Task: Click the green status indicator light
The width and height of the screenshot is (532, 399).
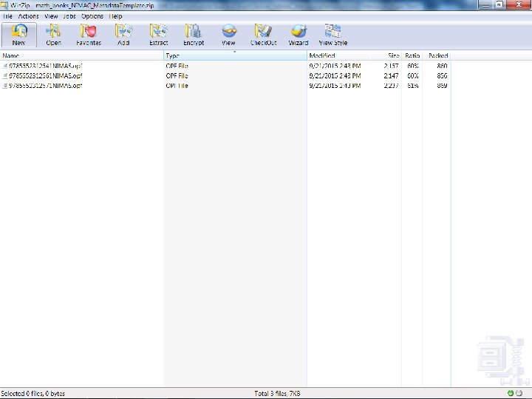Action: (511, 393)
